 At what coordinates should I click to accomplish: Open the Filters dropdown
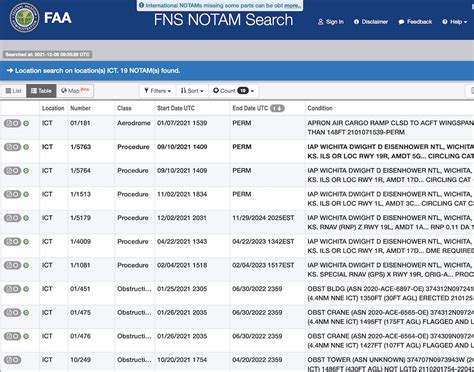[x=157, y=91]
